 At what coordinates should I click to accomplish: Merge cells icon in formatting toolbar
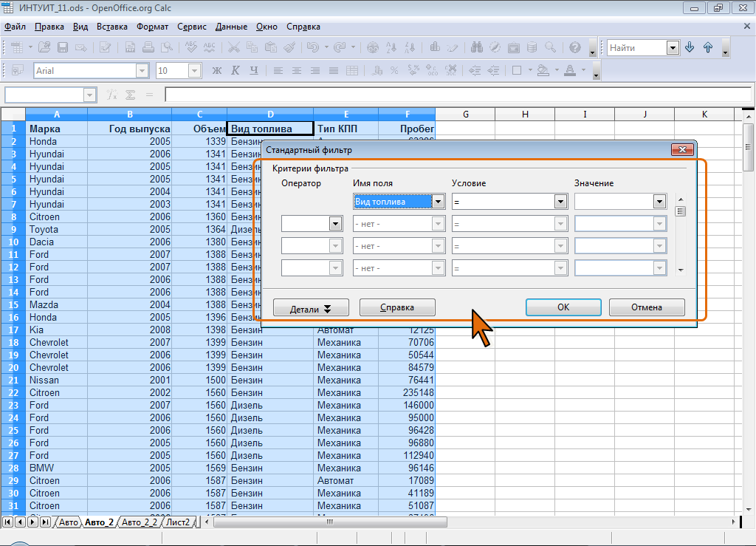point(352,70)
